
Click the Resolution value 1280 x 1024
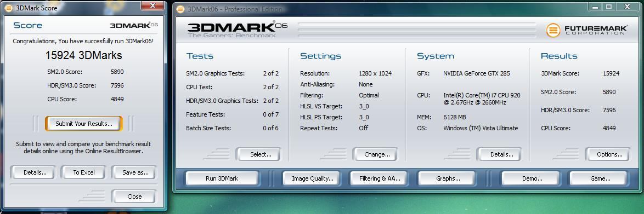tap(375, 73)
